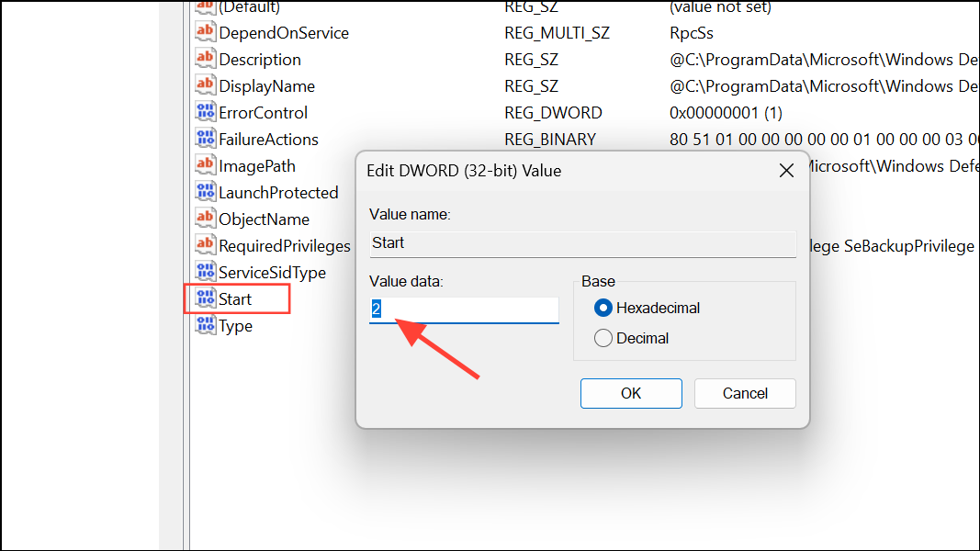Click the ErrorControl DWORD icon
The image size is (980, 551).
(x=204, y=112)
